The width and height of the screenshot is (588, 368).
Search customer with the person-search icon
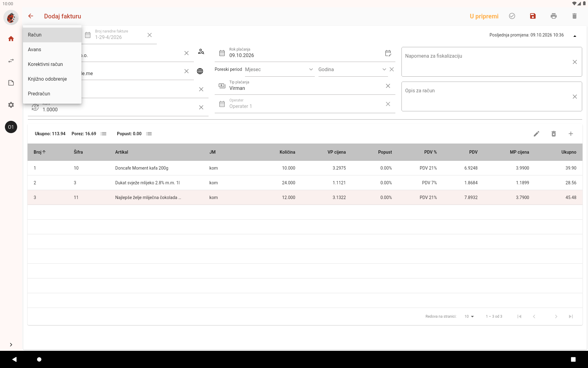(x=201, y=52)
